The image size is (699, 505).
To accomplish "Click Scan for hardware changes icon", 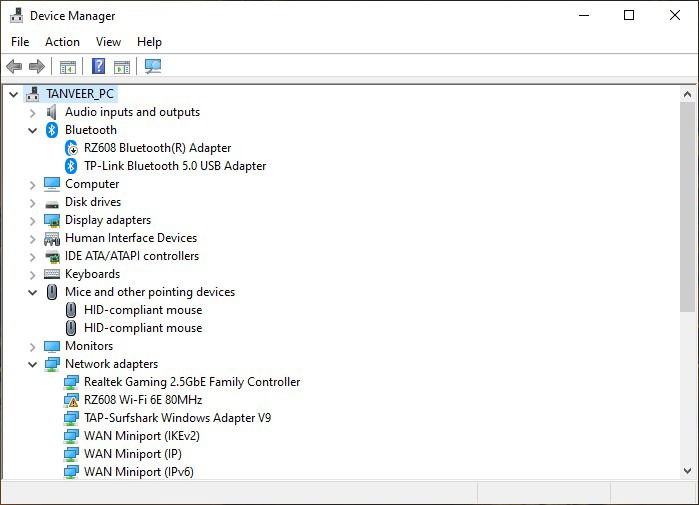I will pyautogui.click(x=153, y=66).
